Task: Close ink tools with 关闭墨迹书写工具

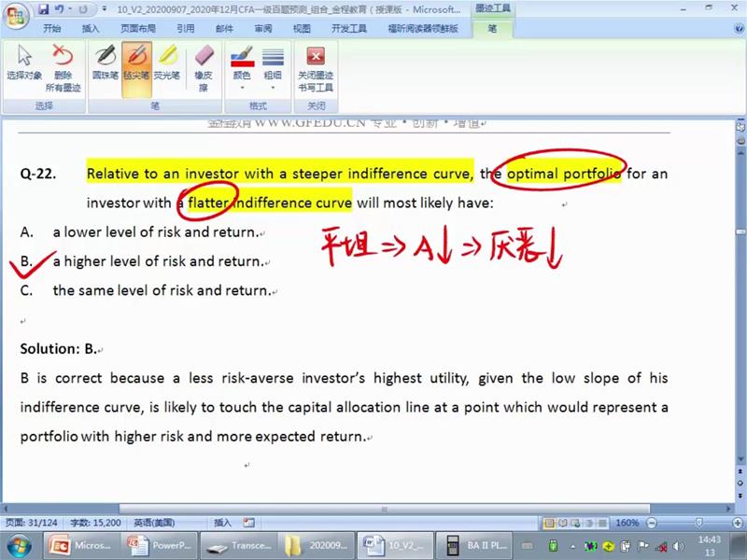Action: [x=316, y=67]
